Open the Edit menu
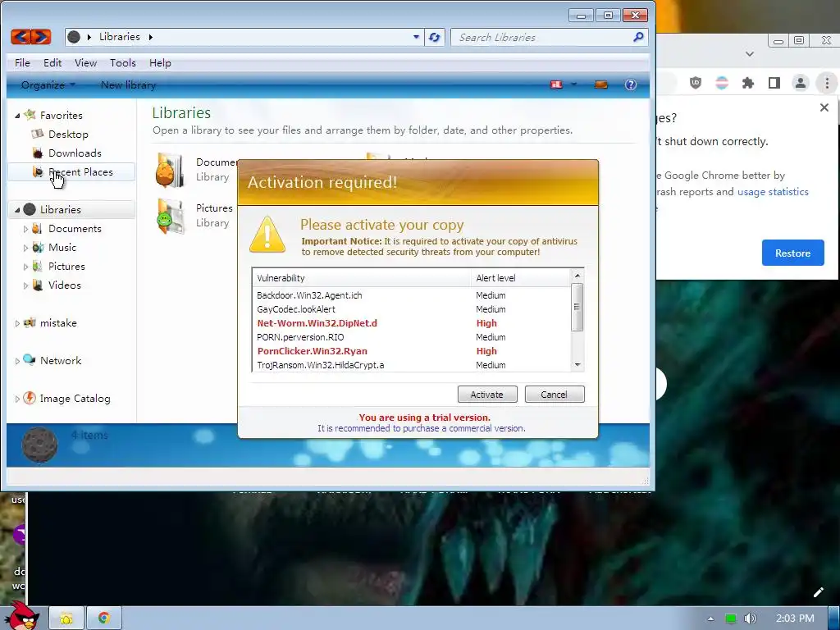This screenshot has width=840, height=630. tap(52, 62)
